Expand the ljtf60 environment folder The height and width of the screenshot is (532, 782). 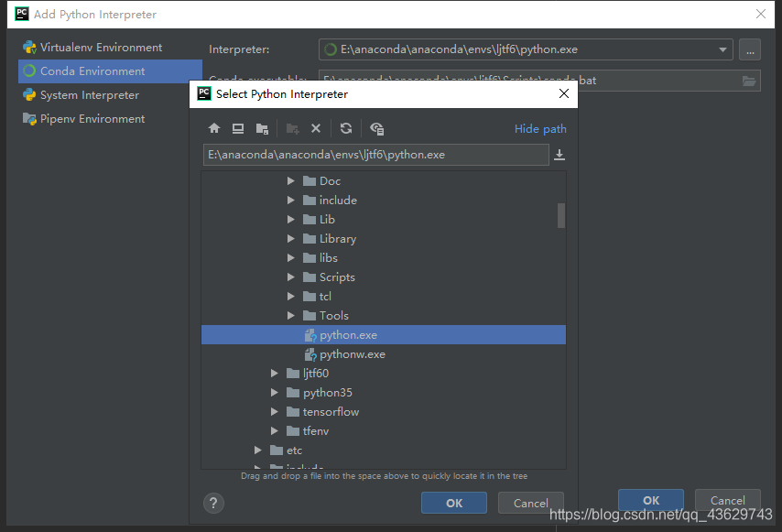pos(275,373)
